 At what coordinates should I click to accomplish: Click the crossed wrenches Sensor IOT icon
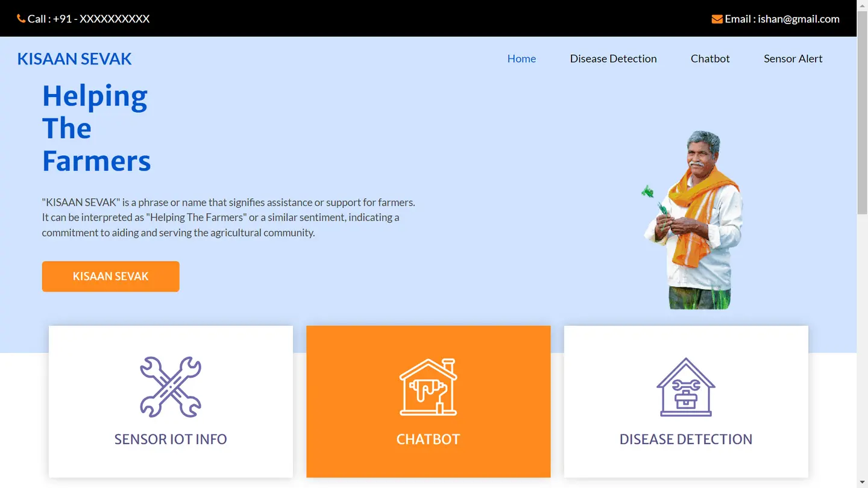[x=171, y=387]
